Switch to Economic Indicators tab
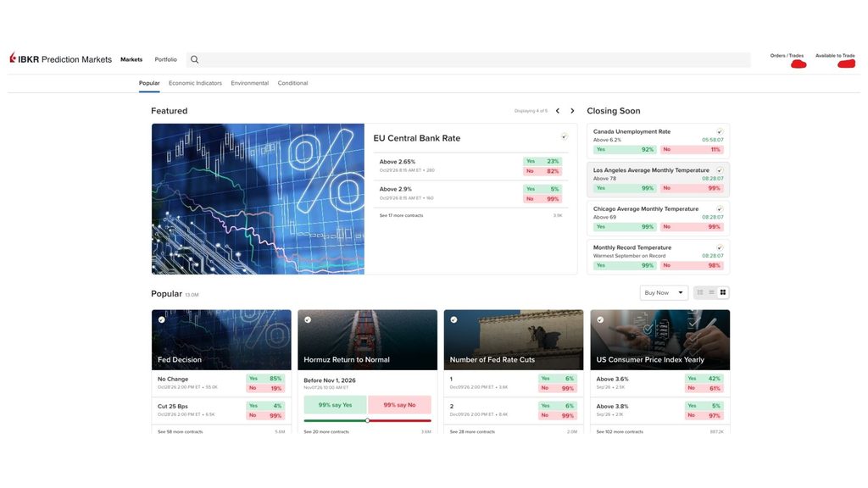The image size is (868, 488). [196, 83]
